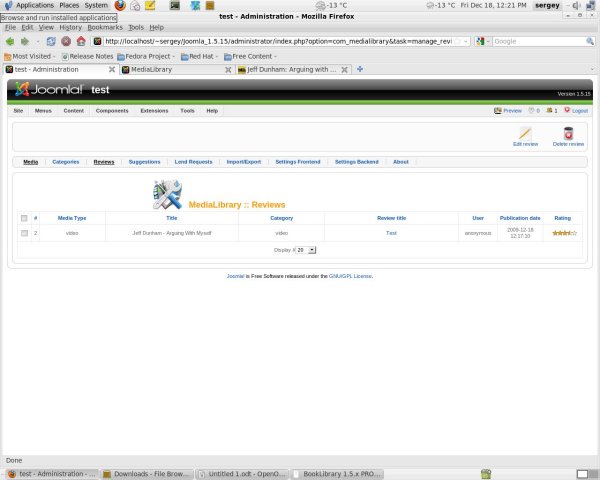This screenshot has width=600, height=480.
Task: Open the Extensions menu in Joomla
Action: coord(154,111)
